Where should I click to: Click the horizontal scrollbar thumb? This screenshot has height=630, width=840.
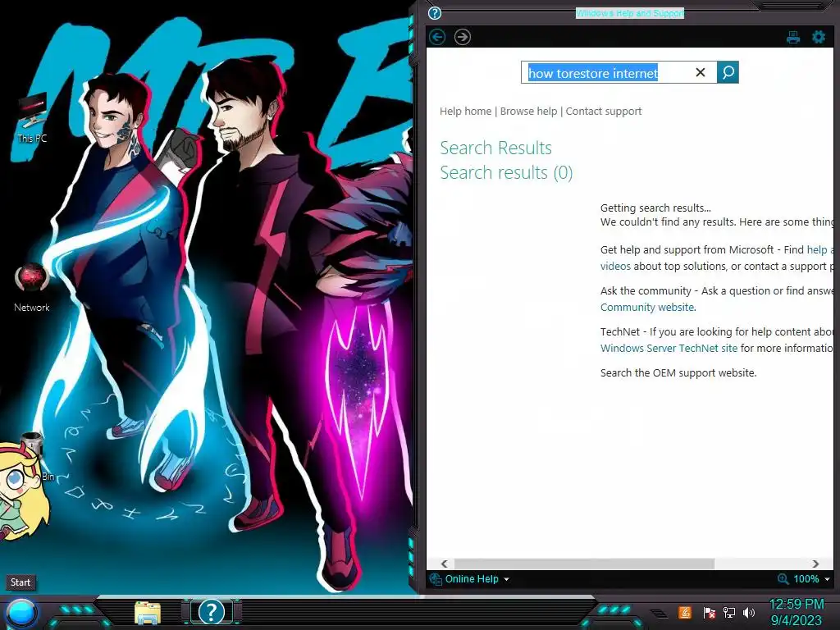pyautogui.click(x=584, y=564)
